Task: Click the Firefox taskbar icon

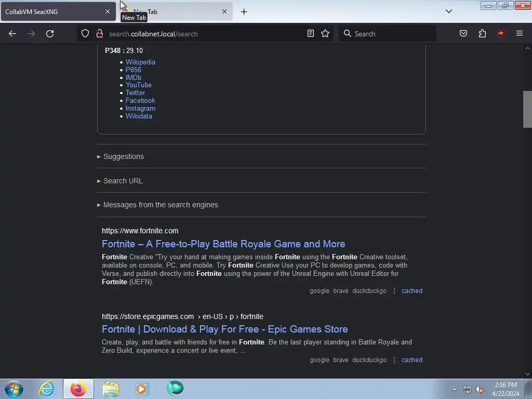Action: coord(78,389)
